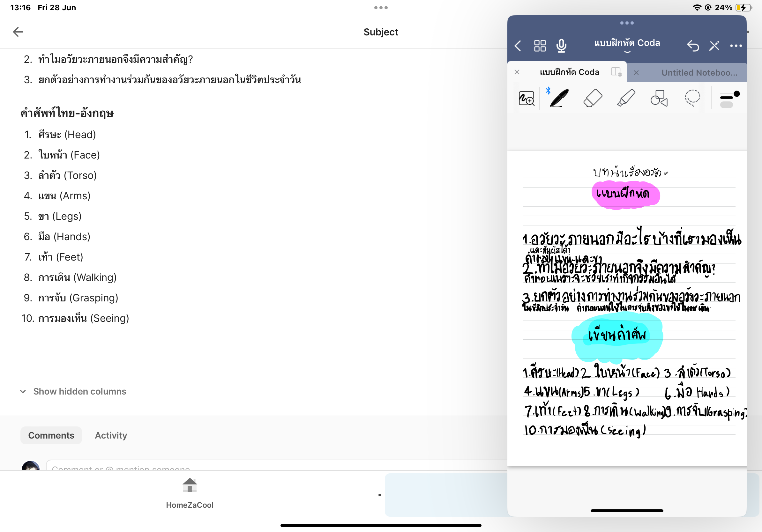The image size is (762, 532).
Task: Select the eraser tool
Action: point(593,98)
